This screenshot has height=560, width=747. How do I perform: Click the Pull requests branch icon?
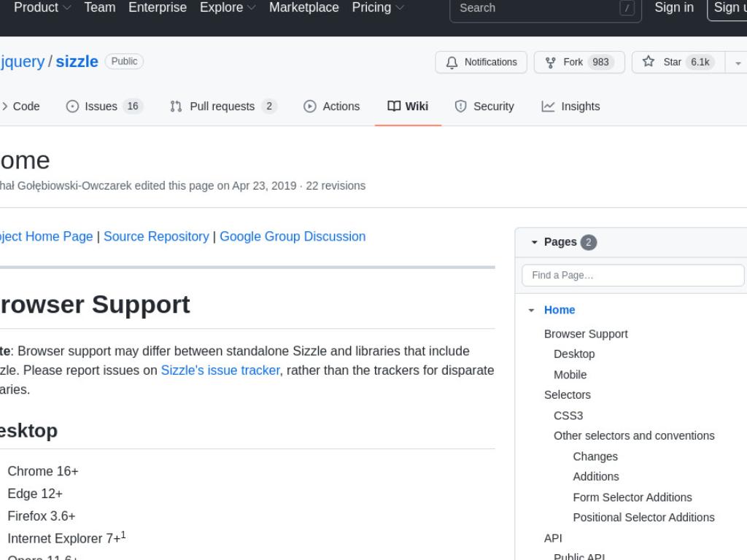pyautogui.click(x=176, y=106)
